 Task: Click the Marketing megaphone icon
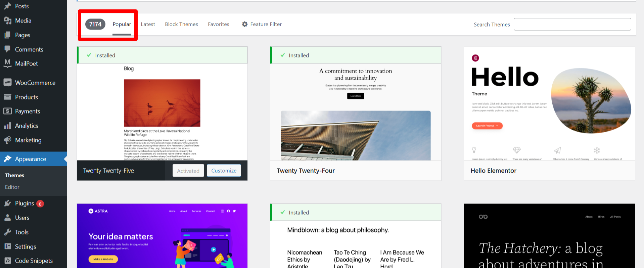[7, 140]
